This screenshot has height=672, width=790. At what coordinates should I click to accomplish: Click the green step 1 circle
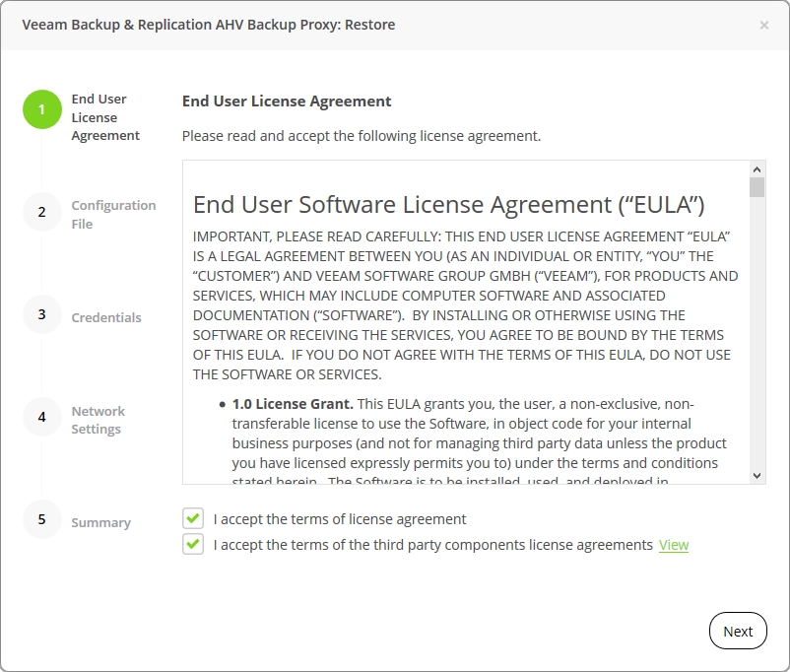click(42, 109)
